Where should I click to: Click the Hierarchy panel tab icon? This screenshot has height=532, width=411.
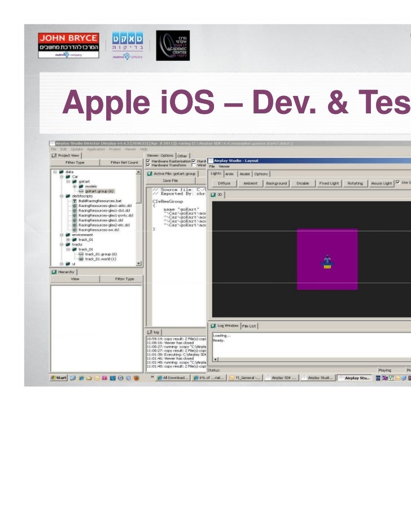(x=54, y=272)
